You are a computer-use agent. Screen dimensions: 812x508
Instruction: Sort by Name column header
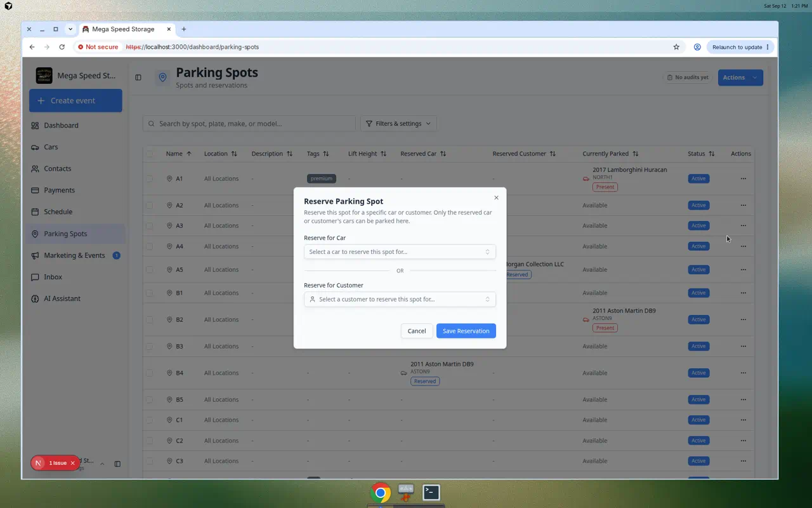pos(178,154)
